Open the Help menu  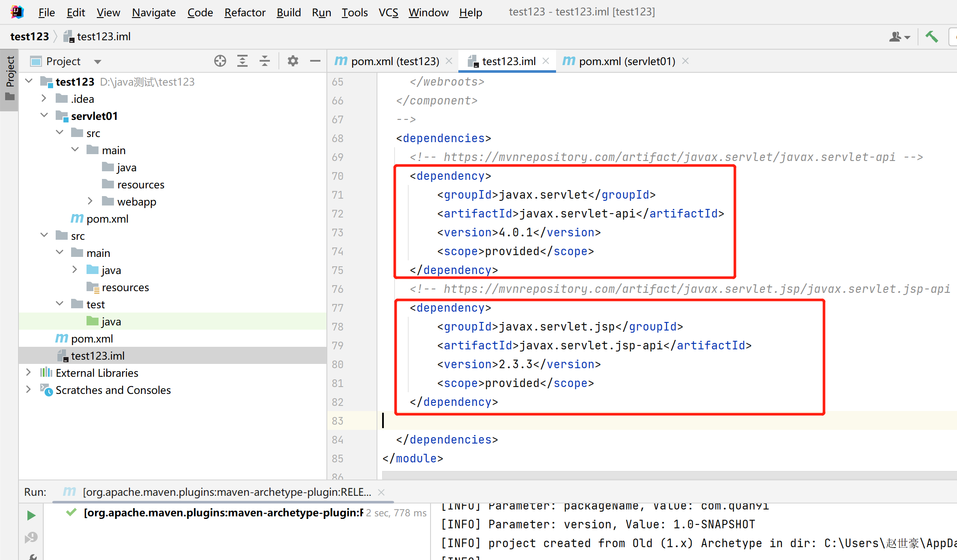tap(470, 12)
